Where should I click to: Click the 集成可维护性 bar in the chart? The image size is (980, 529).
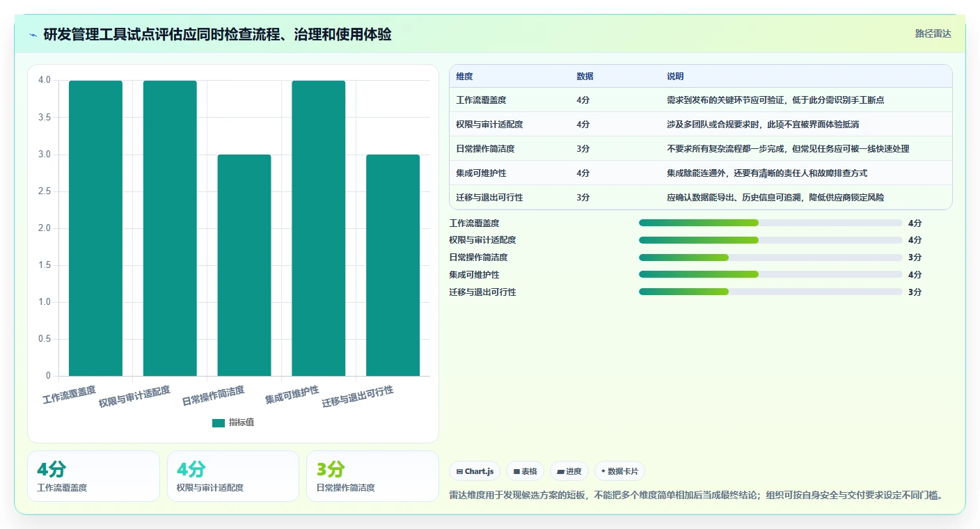[x=319, y=228]
